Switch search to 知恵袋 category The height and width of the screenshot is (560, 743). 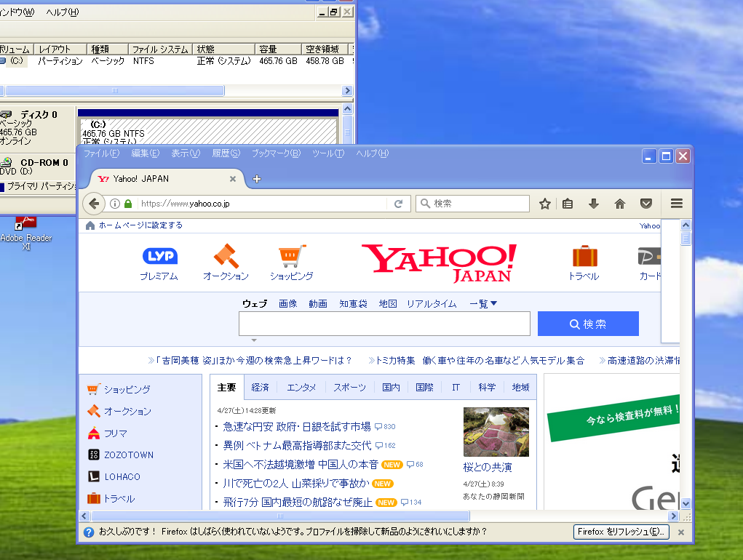click(x=354, y=303)
